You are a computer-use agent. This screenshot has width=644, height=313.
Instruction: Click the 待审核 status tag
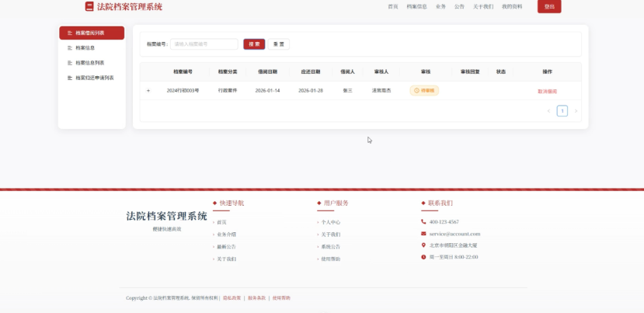point(424,90)
